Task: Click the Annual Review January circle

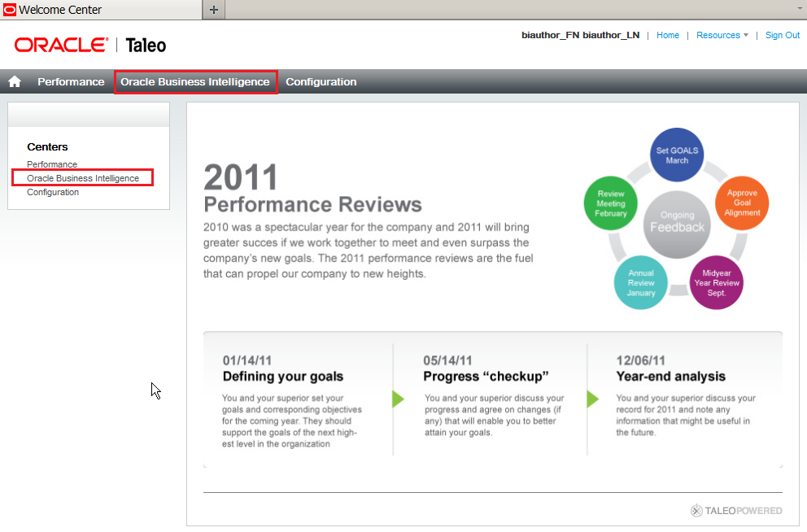Action: point(641,282)
